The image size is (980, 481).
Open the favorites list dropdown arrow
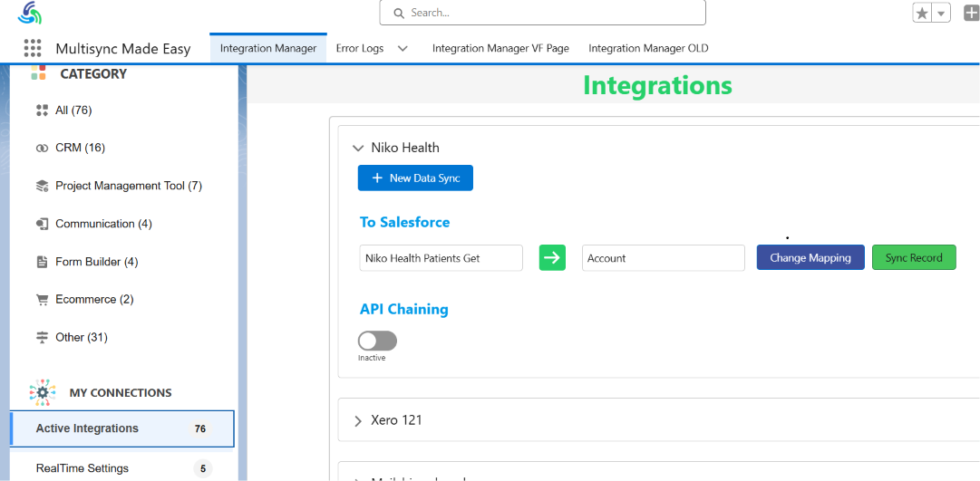pos(941,13)
